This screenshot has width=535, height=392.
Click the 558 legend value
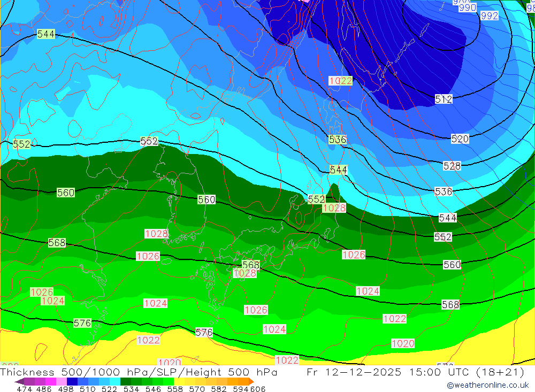click(x=175, y=389)
